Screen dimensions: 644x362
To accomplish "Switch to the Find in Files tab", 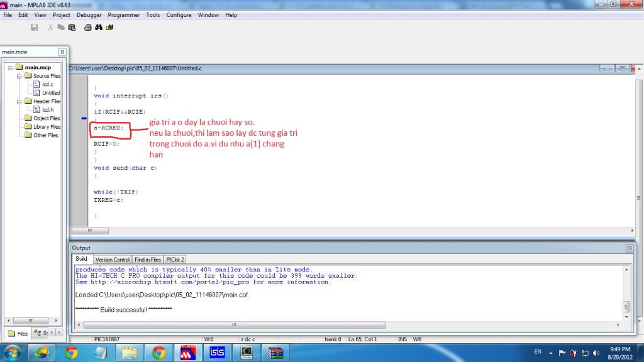I will (148, 260).
